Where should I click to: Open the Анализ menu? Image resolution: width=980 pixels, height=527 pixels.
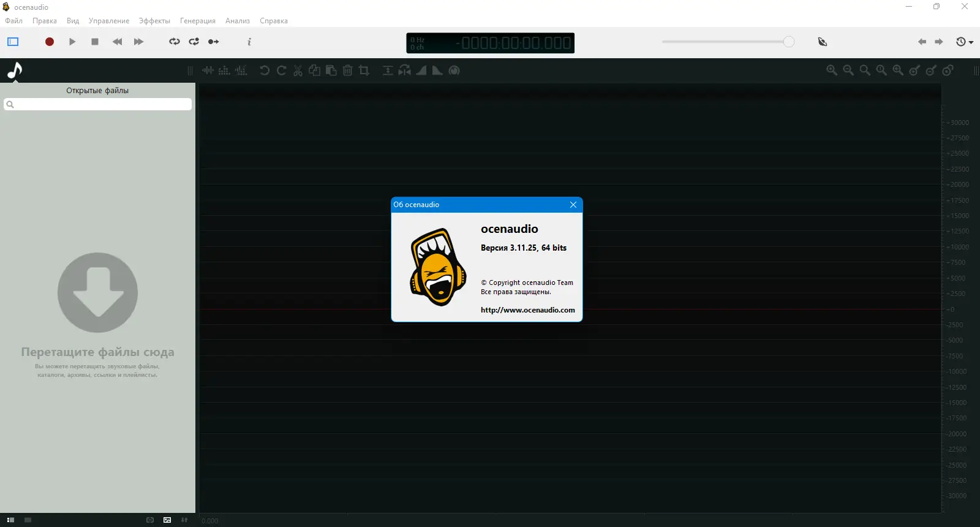coord(238,21)
